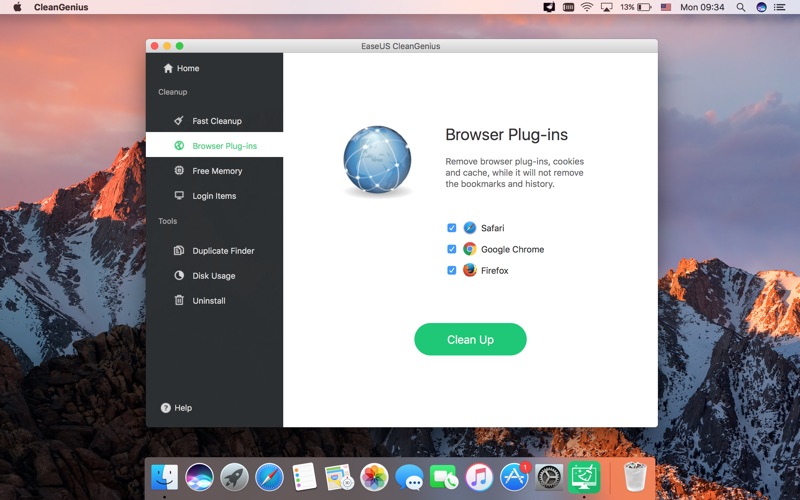Open Spotlight search magnifier
The image size is (800, 500).
741,7
